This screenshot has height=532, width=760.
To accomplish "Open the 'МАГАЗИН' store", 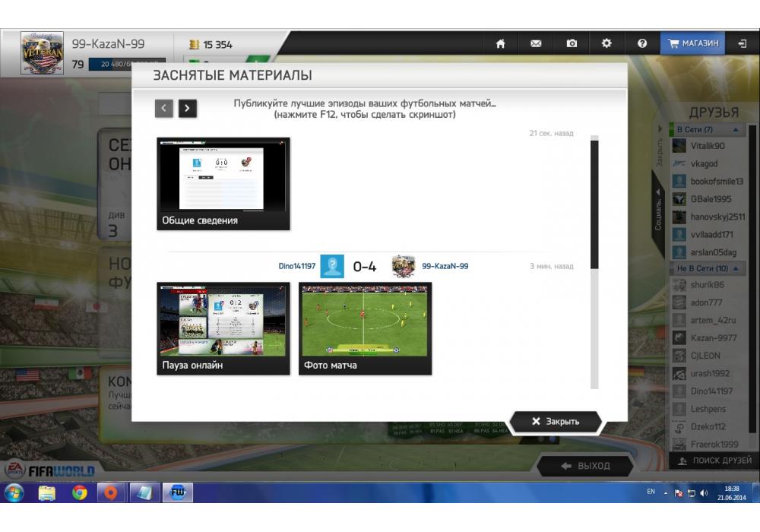I will (692, 44).
